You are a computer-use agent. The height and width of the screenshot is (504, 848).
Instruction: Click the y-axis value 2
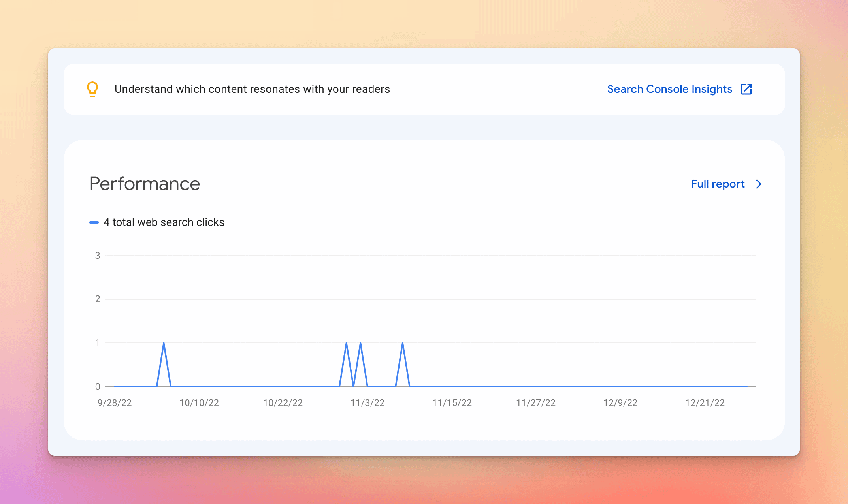pyautogui.click(x=98, y=299)
